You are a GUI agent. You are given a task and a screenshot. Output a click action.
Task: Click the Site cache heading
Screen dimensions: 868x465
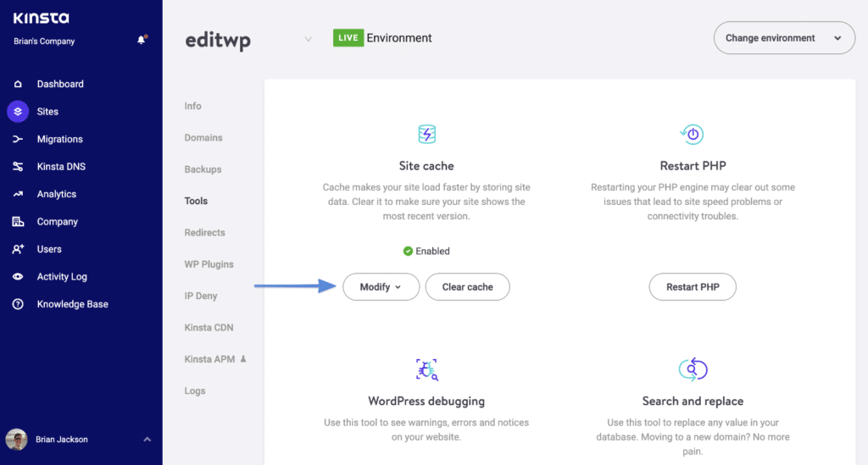click(426, 166)
